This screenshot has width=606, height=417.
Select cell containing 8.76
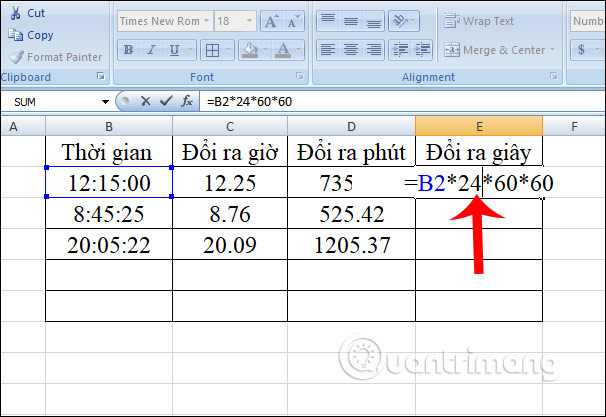point(230,213)
